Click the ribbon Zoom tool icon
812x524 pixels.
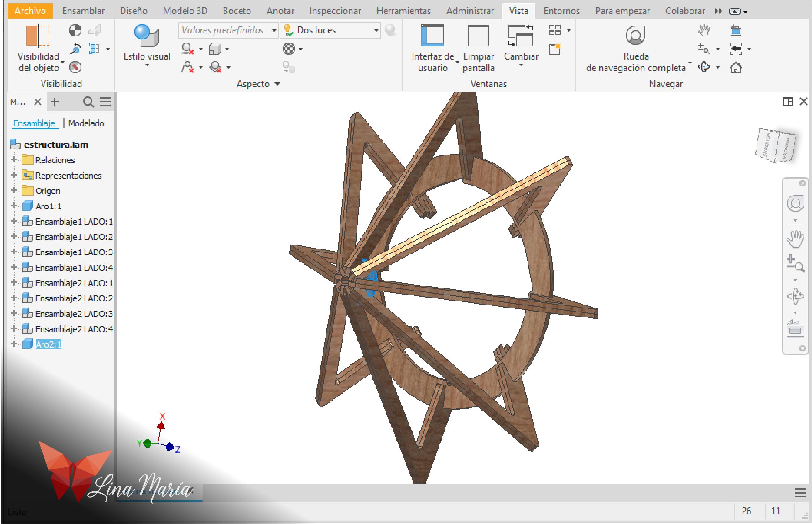click(704, 49)
